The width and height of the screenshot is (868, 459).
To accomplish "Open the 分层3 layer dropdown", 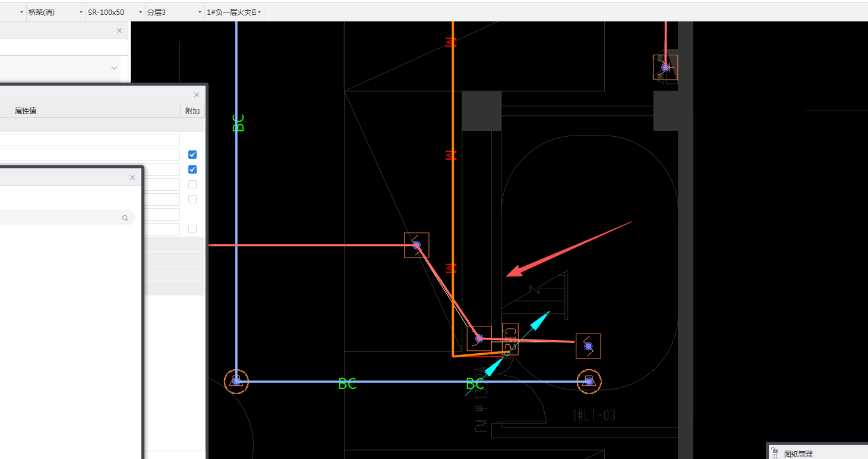I will pos(175,12).
